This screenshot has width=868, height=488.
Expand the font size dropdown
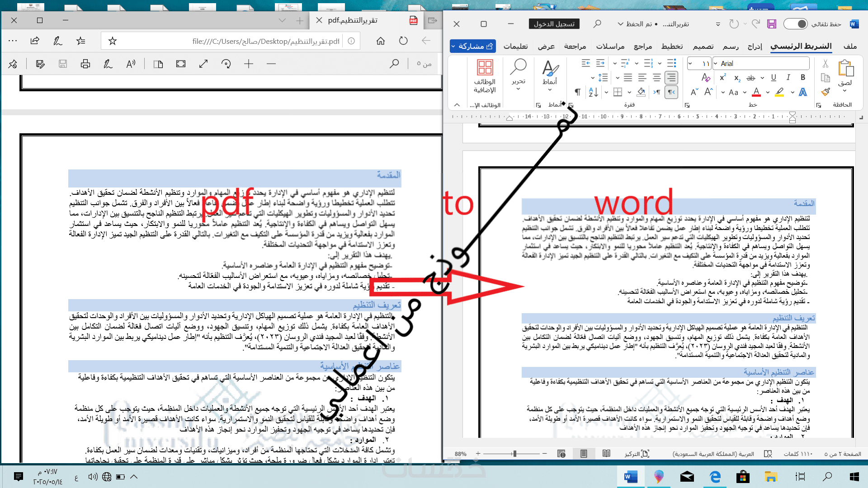(690, 64)
